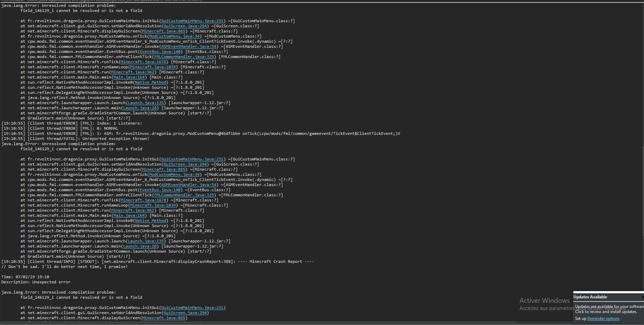644x325 pixels.
Task: Open Minecraft.java:1039 in the second stack trace
Action: (153, 205)
